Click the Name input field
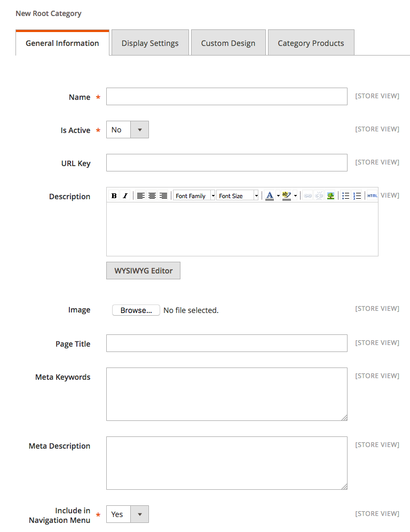Viewport: 410px width, 532px height. click(x=226, y=96)
